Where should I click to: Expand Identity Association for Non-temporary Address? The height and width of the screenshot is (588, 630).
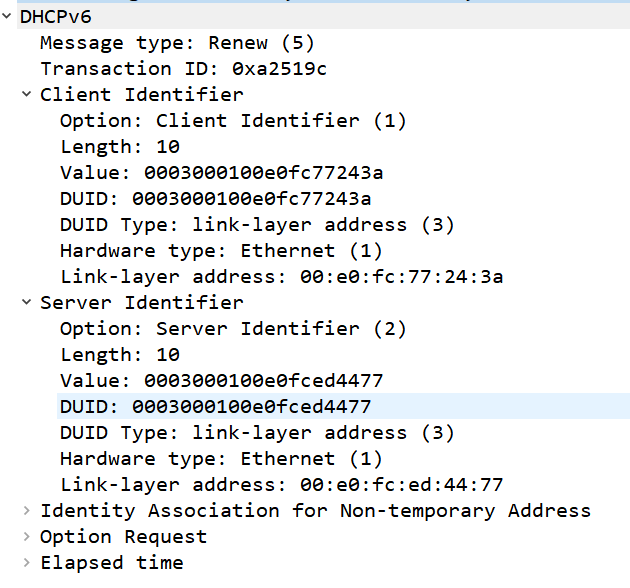click(x=27, y=510)
